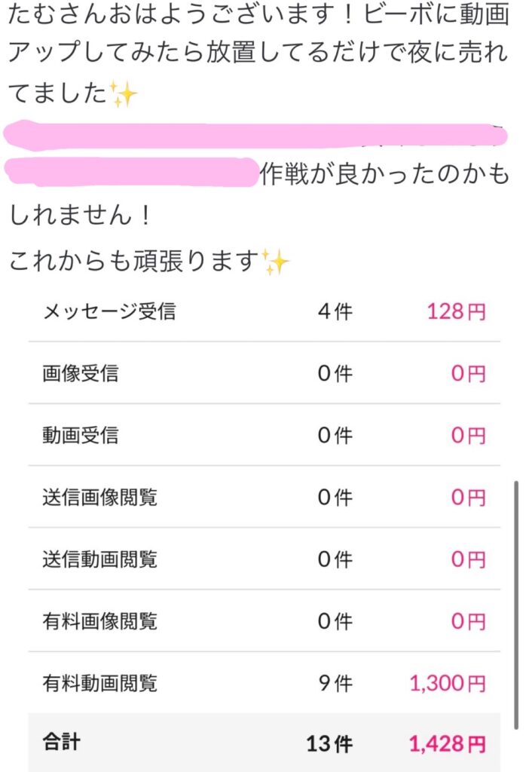Select the 送信動画閲覧 row label
This screenshot has width=532, height=772.
100,560
